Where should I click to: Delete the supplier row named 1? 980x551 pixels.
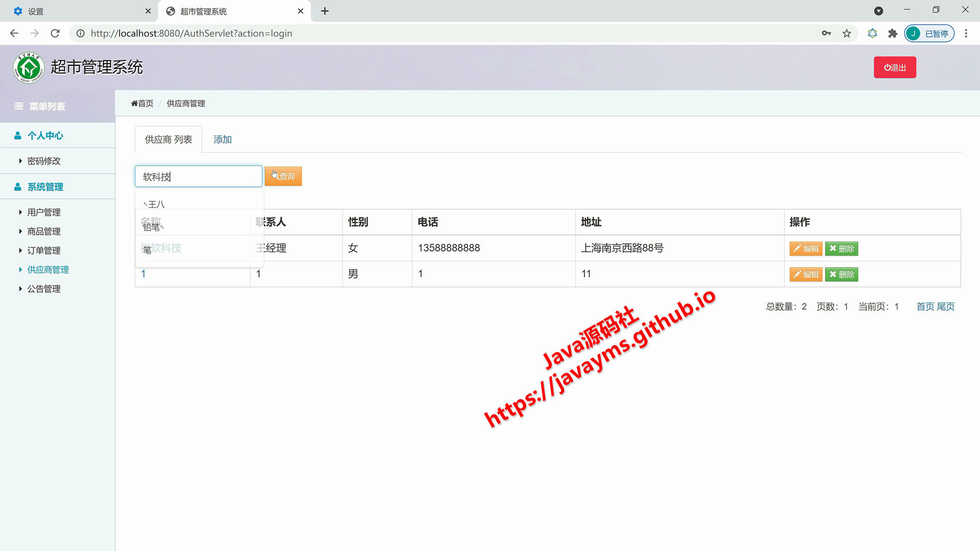tap(842, 274)
